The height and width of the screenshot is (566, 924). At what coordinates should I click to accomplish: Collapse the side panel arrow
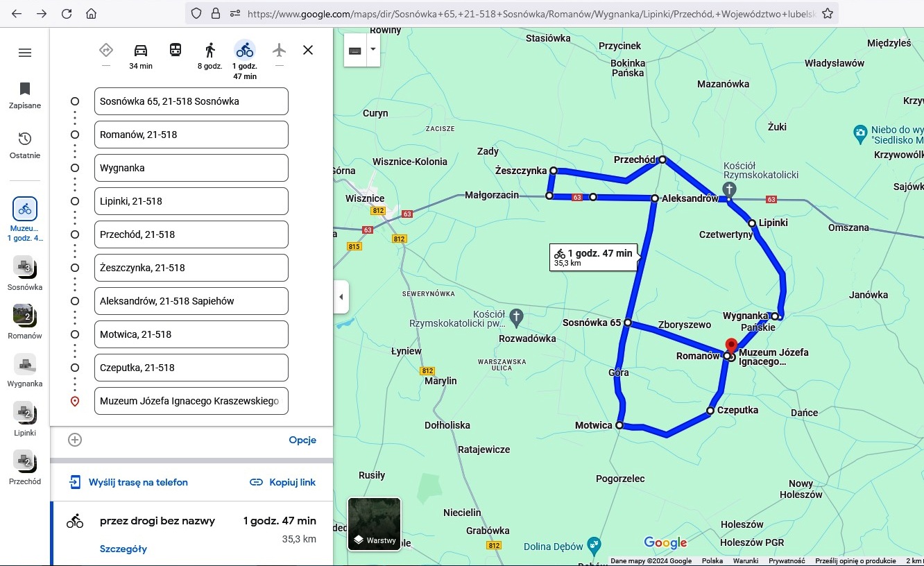point(341,297)
